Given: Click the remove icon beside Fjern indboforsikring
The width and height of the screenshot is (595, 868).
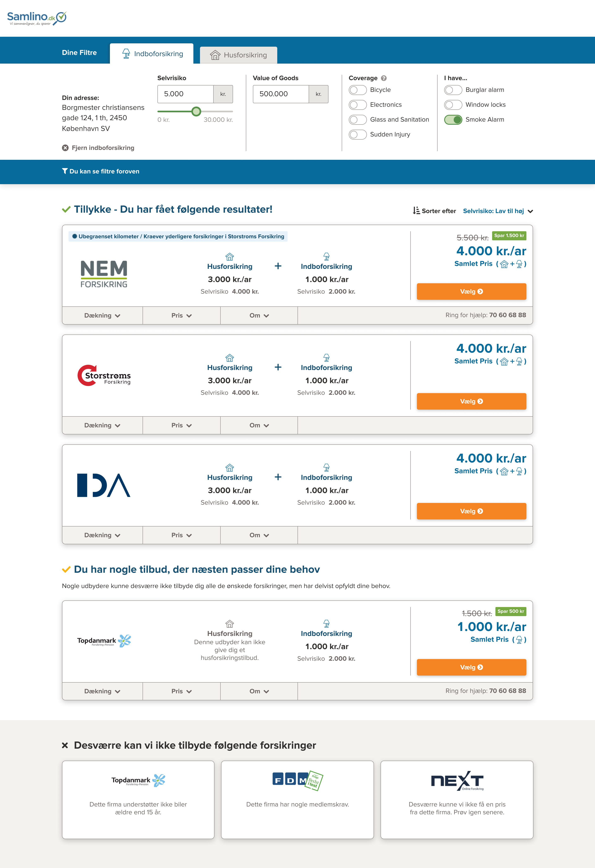Looking at the screenshot, I should [65, 148].
